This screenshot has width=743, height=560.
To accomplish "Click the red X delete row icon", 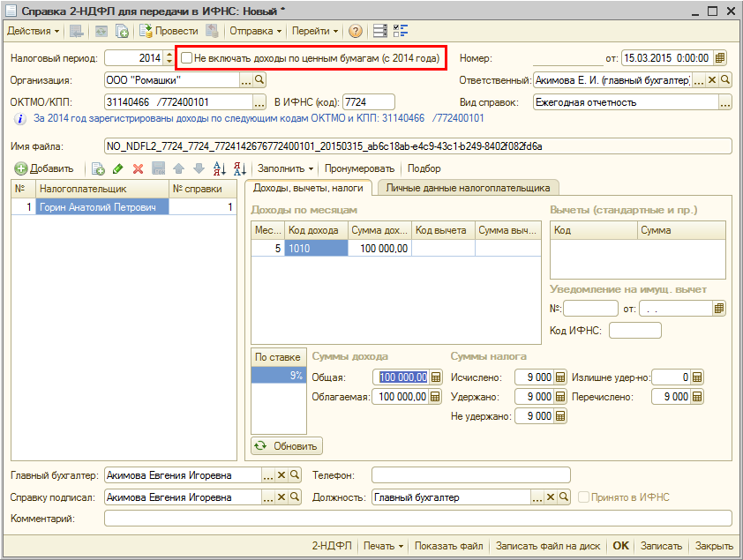I will tap(138, 169).
